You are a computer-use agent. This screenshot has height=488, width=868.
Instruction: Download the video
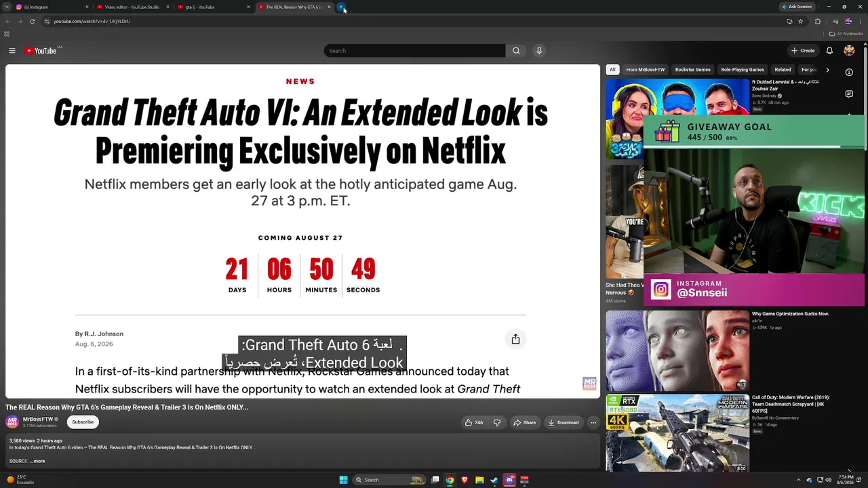(564, 423)
